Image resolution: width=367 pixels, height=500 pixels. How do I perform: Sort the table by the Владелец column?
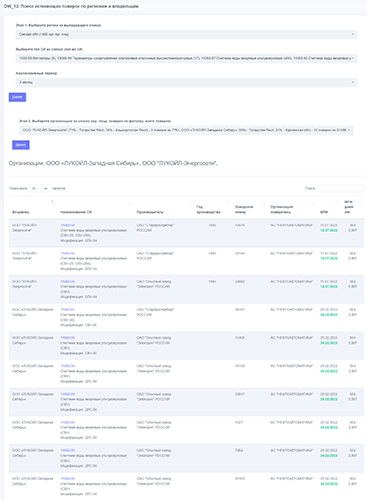coord(33,207)
